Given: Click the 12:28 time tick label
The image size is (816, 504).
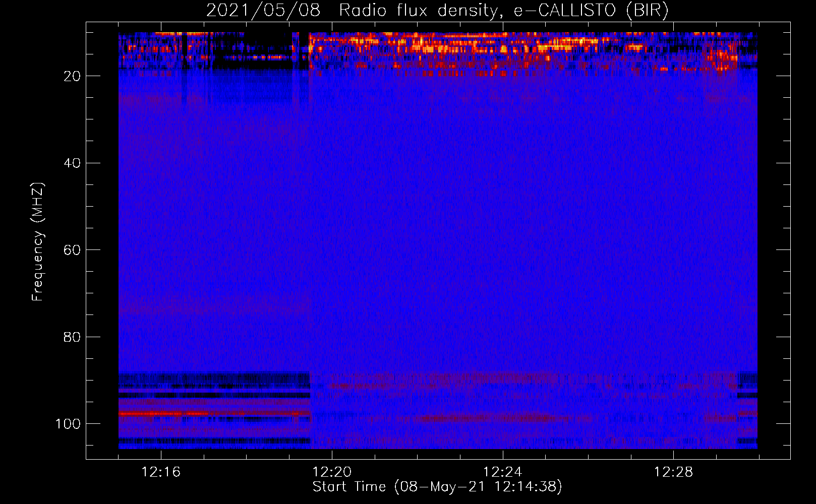Looking at the screenshot, I should [673, 472].
